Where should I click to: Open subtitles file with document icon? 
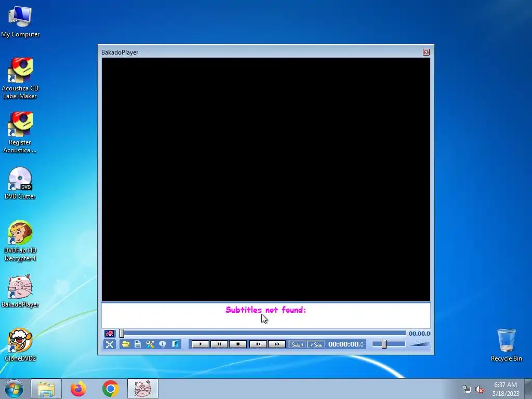click(137, 344)
